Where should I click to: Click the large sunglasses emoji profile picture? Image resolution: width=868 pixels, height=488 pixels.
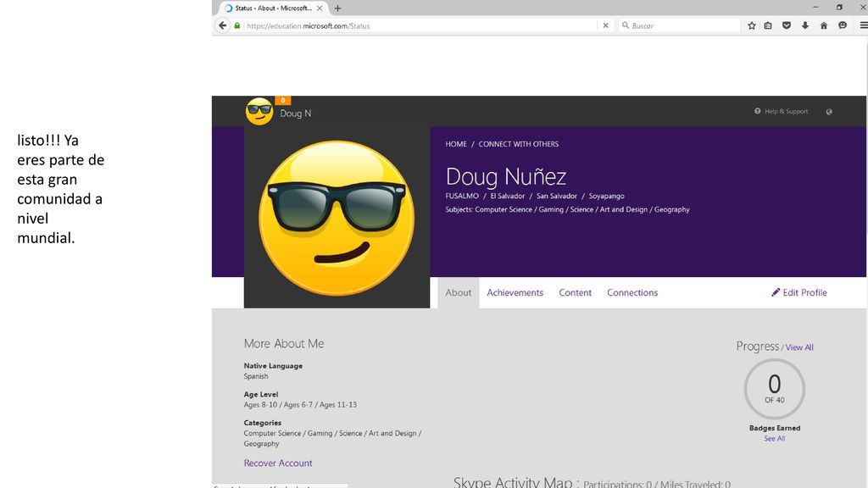click(337, 218)
